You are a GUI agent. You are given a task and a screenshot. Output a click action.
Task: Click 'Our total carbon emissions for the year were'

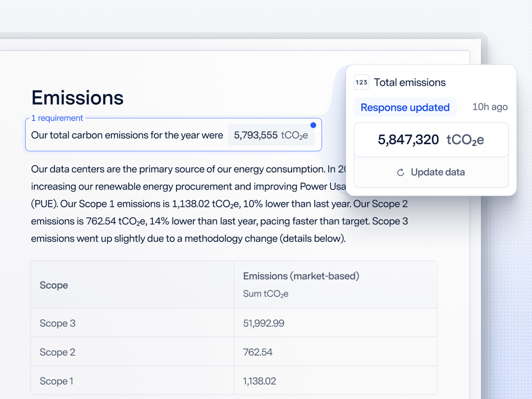tap(127, 135)
